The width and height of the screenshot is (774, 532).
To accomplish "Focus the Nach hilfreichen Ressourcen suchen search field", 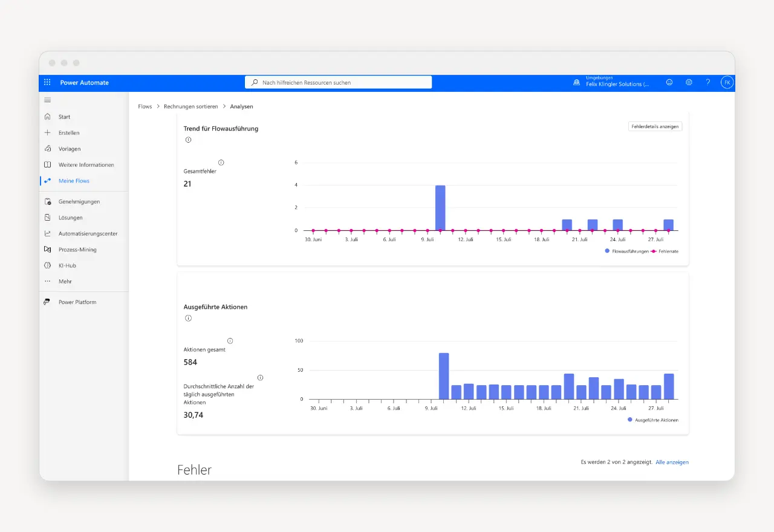I will click(339, 82).
